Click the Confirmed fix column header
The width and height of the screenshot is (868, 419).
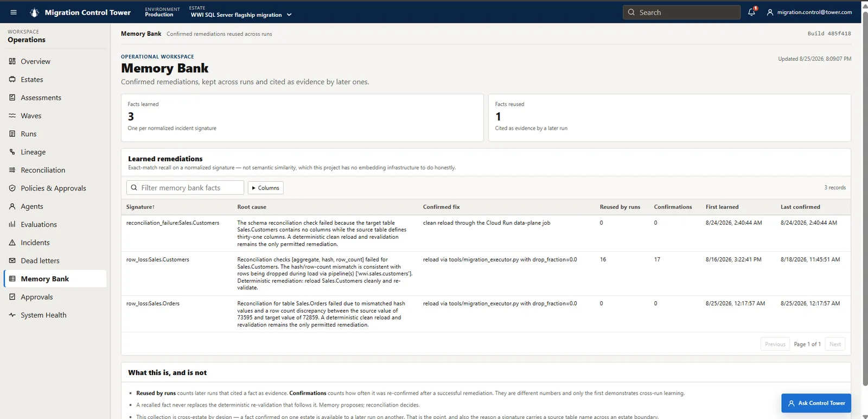point(441,207)
